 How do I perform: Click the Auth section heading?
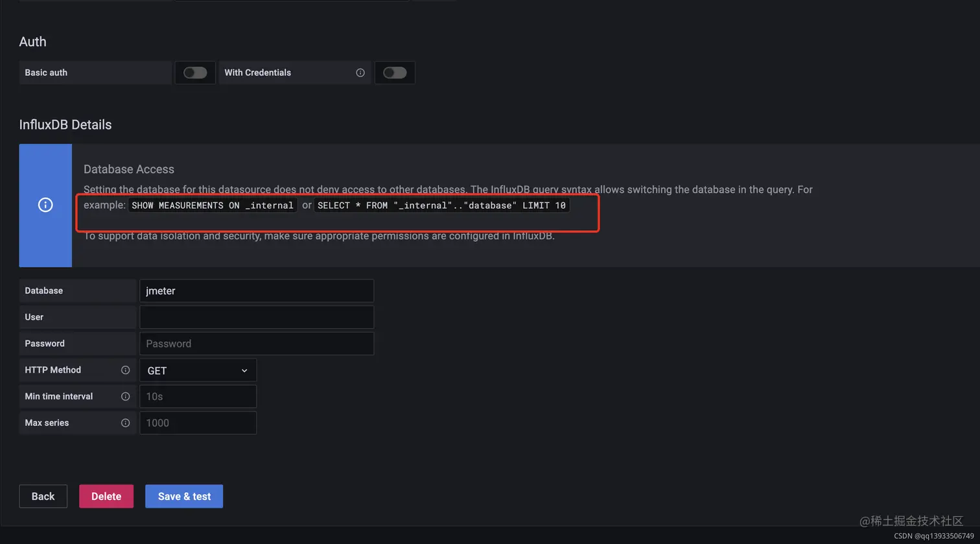click(32, 41)
